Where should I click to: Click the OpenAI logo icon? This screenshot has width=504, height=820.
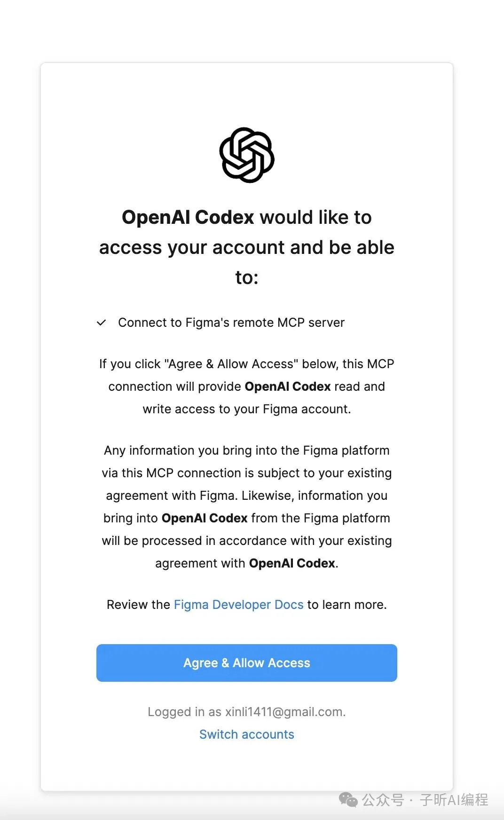click(x=247, y=155)
